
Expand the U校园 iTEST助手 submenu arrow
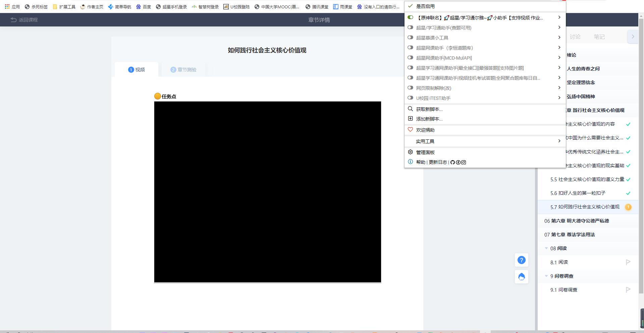[x=559, y=98]
